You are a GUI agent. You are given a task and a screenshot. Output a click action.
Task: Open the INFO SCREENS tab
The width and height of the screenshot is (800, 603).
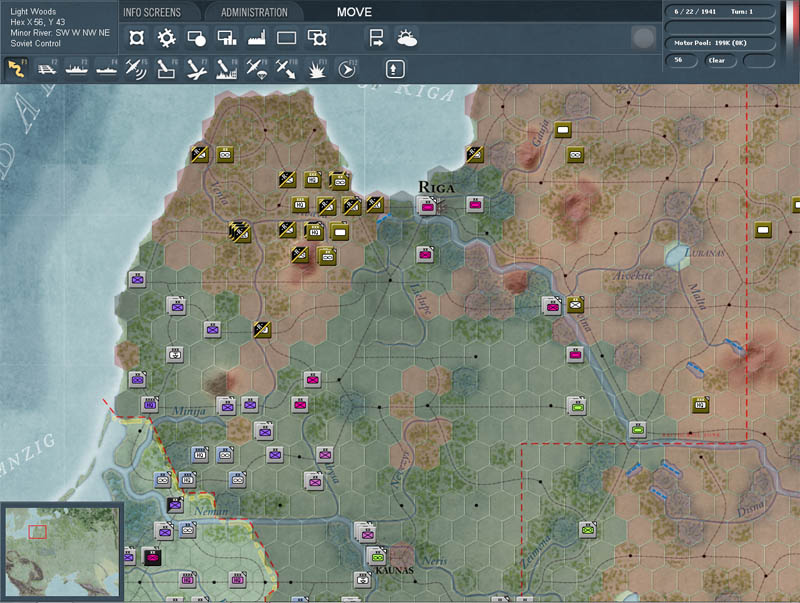(x=152, y=12)
